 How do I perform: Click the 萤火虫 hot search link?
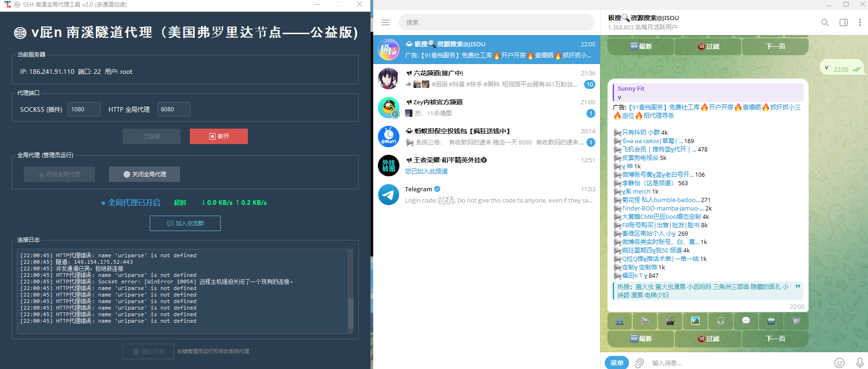click(644, 287)
